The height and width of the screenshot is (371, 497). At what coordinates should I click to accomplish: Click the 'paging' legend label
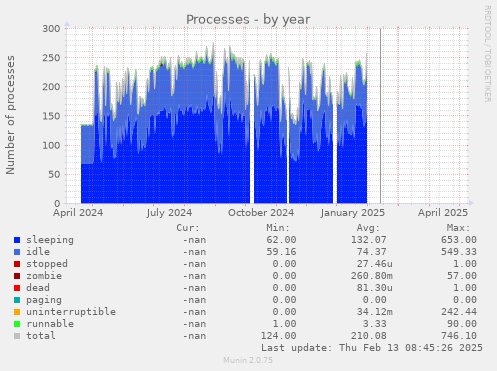[x=44, y=300]
